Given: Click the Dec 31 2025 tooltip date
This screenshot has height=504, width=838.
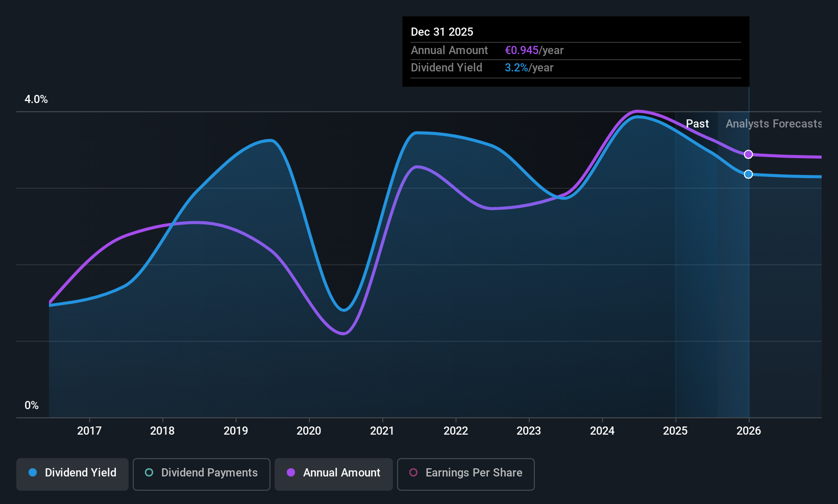Looking at the screenshot, I should point(442,32).
